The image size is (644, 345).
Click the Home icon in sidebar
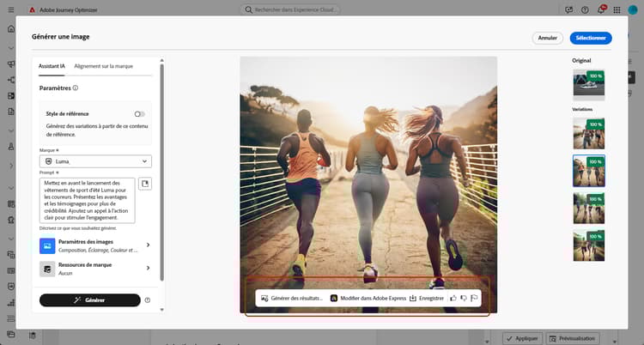[11, 29]
